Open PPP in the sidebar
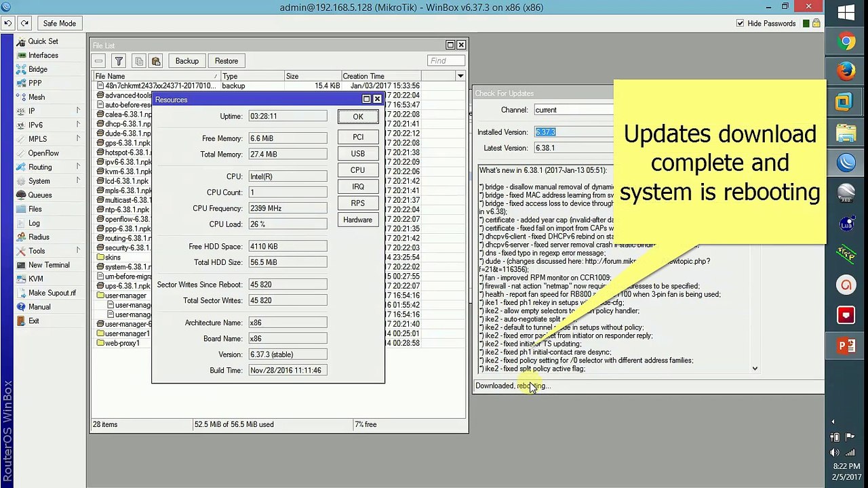Viewport: 868px width, 488px height. (35, 83)
